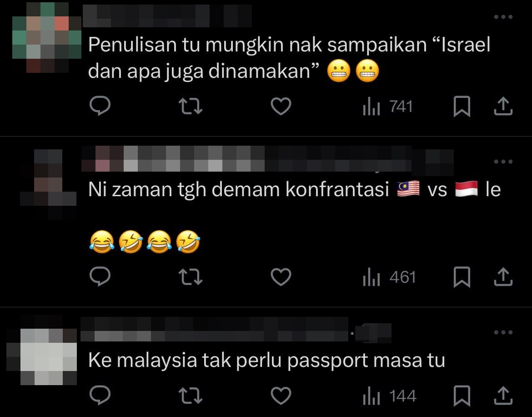This screenshot has height=417, width=532.
Task: Like the tweet with 461 views
Action: tap(281, 277)
